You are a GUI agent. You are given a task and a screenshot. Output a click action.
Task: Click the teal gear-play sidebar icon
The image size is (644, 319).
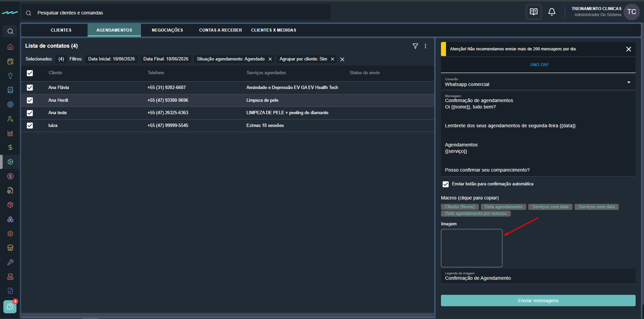10,162
